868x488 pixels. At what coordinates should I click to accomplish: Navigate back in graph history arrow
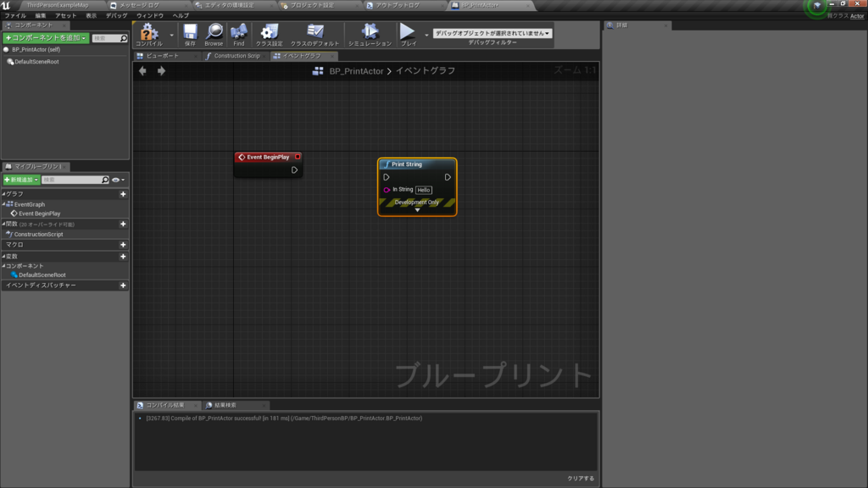coord(142,71)
